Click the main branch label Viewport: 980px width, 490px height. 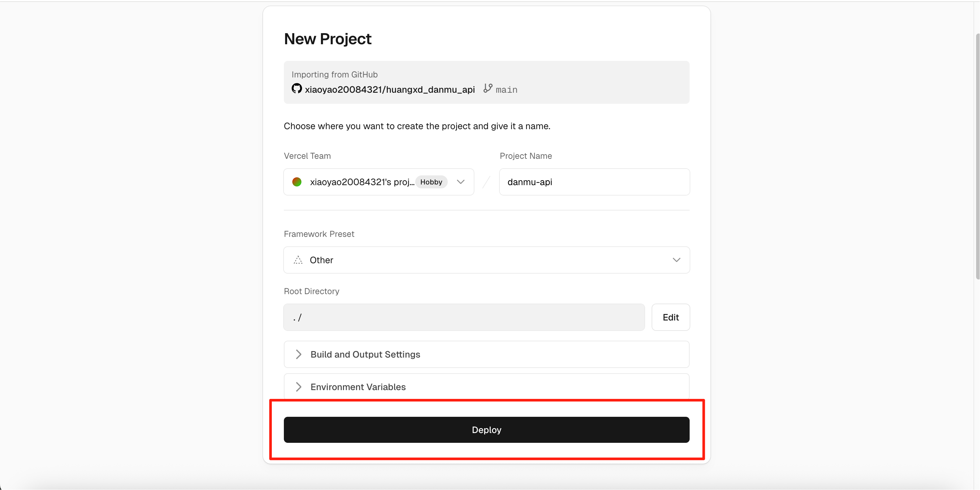pos(506,90)
